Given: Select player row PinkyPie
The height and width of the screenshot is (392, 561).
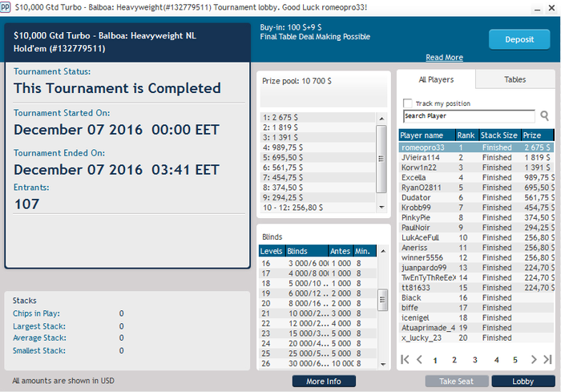Looking at the screenshot, I should (x=476, y=218).
